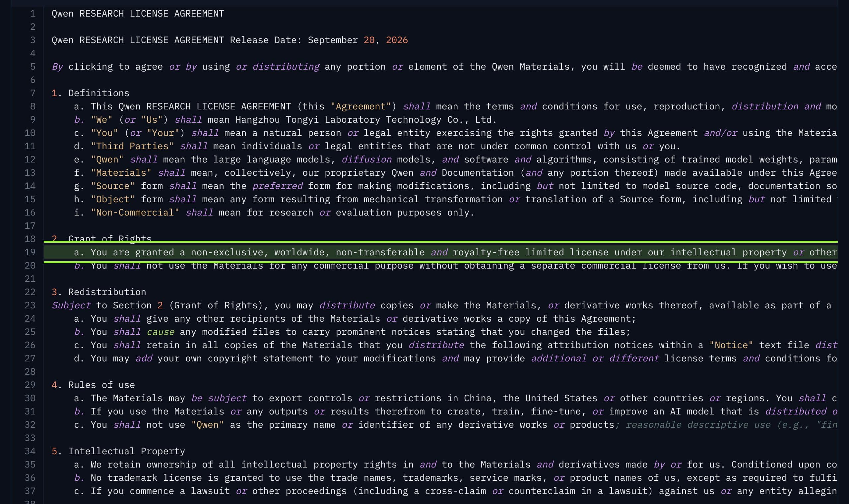Screen dimensions: 849x504
Task: Click the release date year '2026'
Action: click(397, 40)
